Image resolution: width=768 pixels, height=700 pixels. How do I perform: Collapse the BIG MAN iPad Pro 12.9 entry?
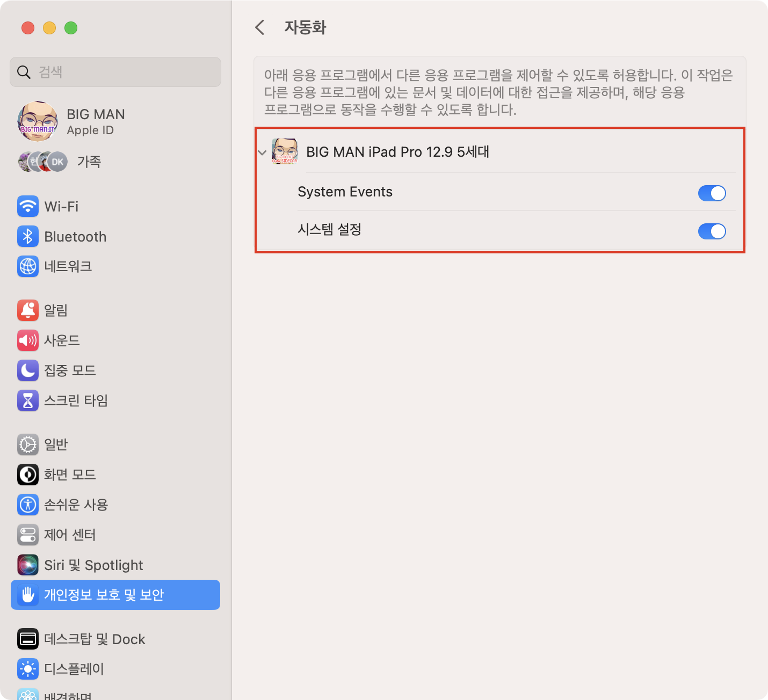click(x=262, y=152)
